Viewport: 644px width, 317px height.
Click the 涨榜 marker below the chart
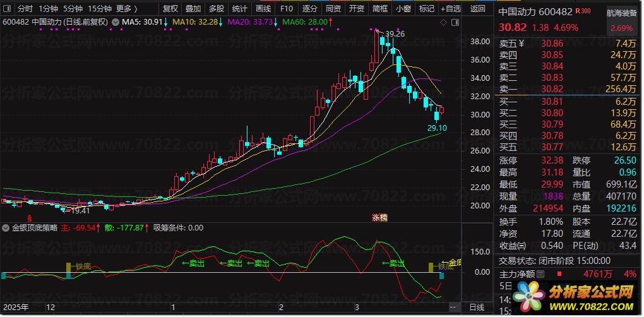379,218
